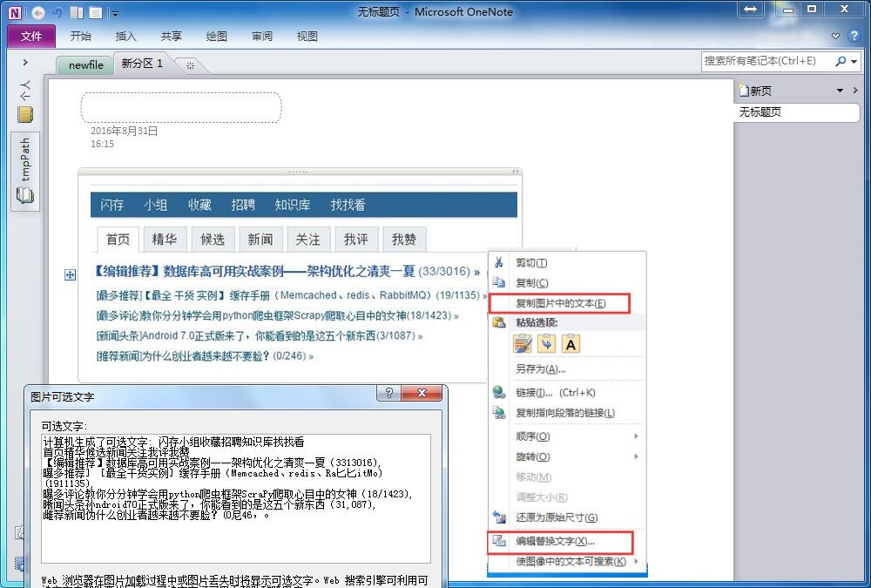The image size is (871, 588).
Task: Expand the 旋转(O) submenu
Action: click(x=567, y=456)
